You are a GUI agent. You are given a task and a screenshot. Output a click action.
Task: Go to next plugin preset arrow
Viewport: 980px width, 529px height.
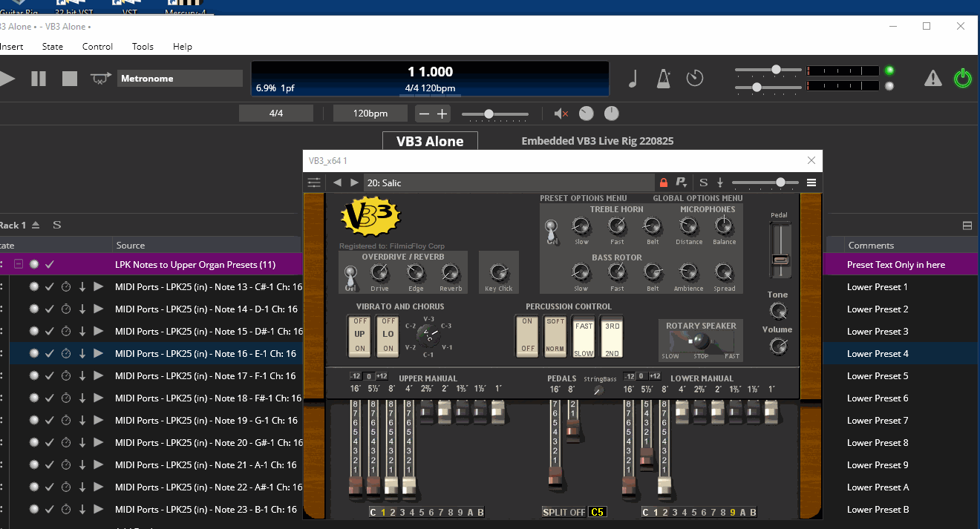354,183
